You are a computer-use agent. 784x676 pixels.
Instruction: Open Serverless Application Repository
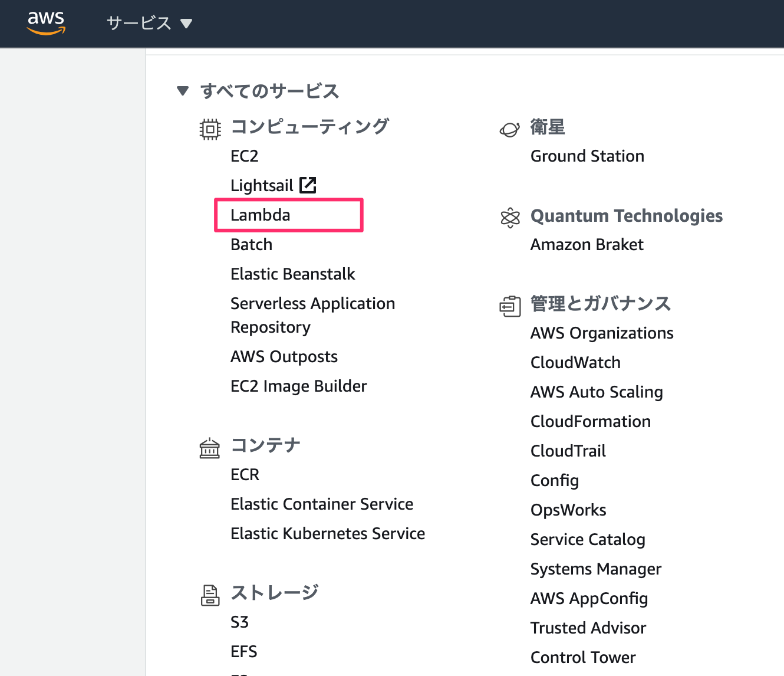[313, 316]
